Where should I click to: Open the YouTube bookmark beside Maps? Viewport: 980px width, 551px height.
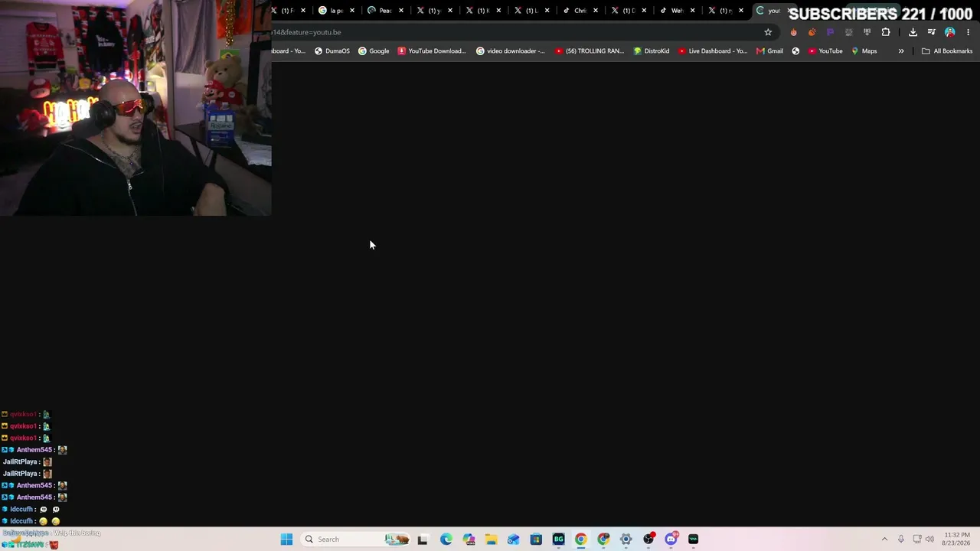pos(825,51)
